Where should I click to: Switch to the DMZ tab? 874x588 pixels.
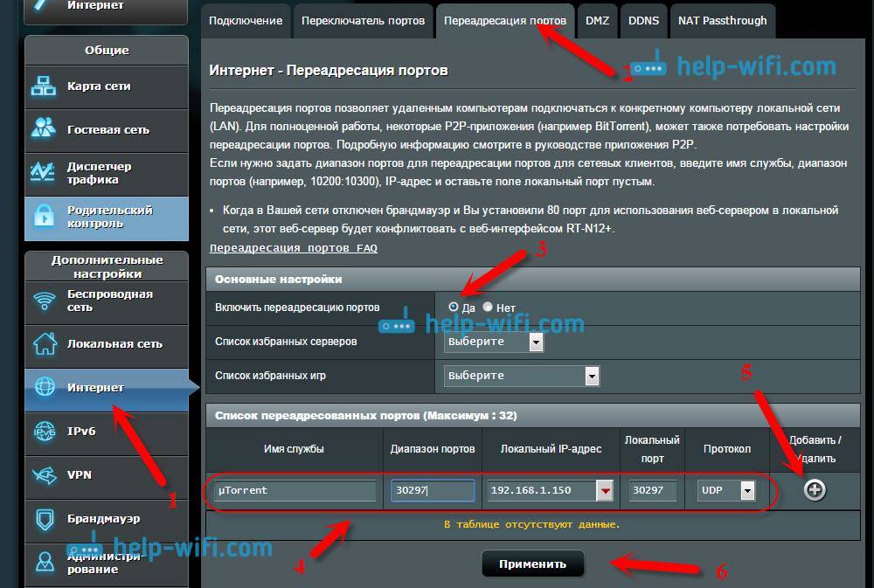[x=598, y=21]
